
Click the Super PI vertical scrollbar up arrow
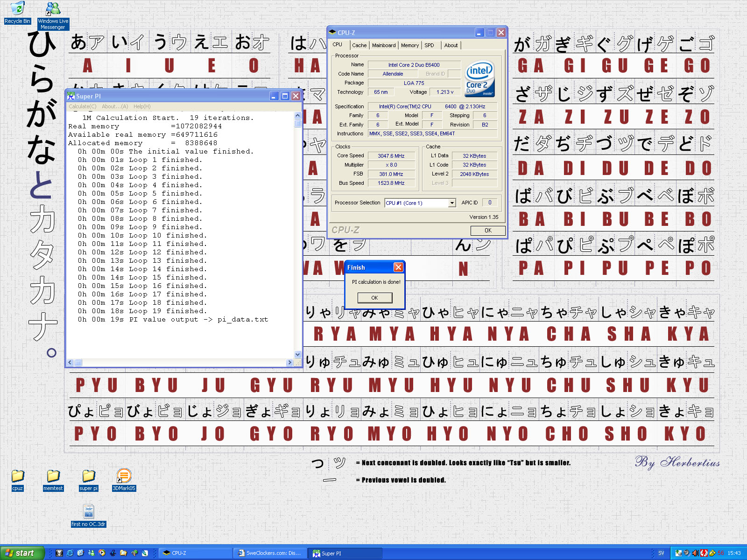click(x=298, y=115)
